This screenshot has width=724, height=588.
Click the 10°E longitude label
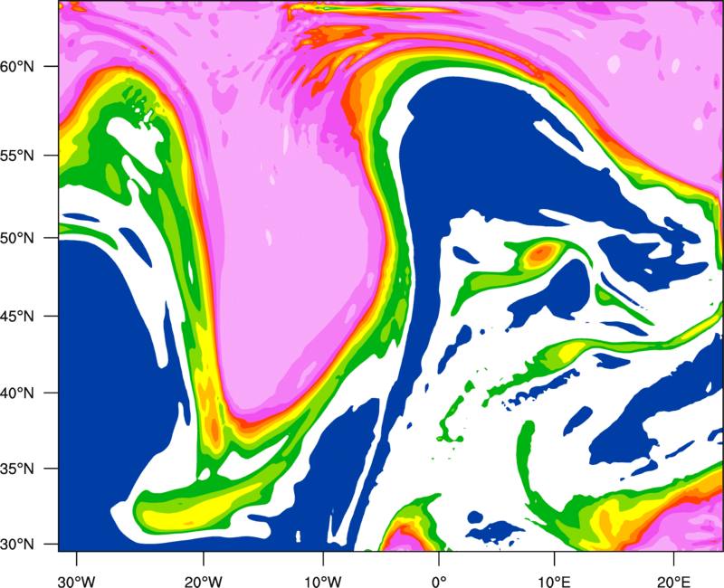[x=554, y=582]
